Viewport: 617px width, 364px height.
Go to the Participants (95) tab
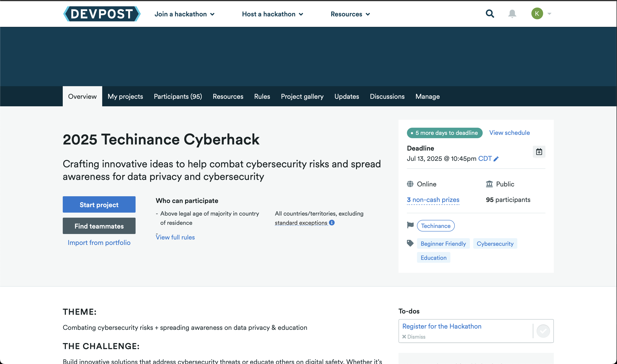178,96
